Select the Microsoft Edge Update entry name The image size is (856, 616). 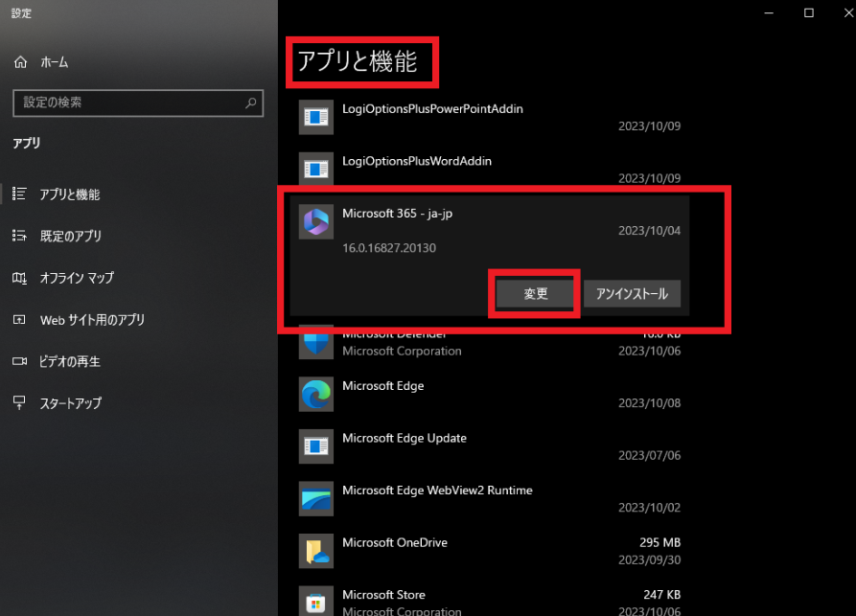tap(404, 438)
